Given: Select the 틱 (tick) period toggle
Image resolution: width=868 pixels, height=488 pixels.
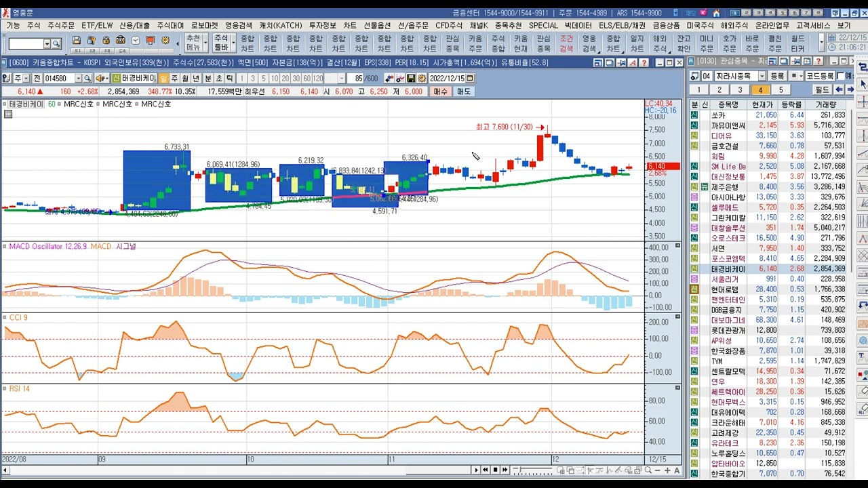Looking at the screenshot, I should click(230, 78).
